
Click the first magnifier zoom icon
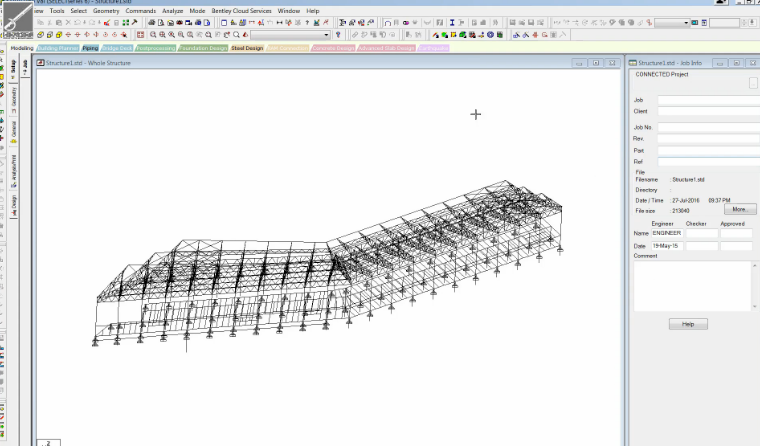click(153, 34)
